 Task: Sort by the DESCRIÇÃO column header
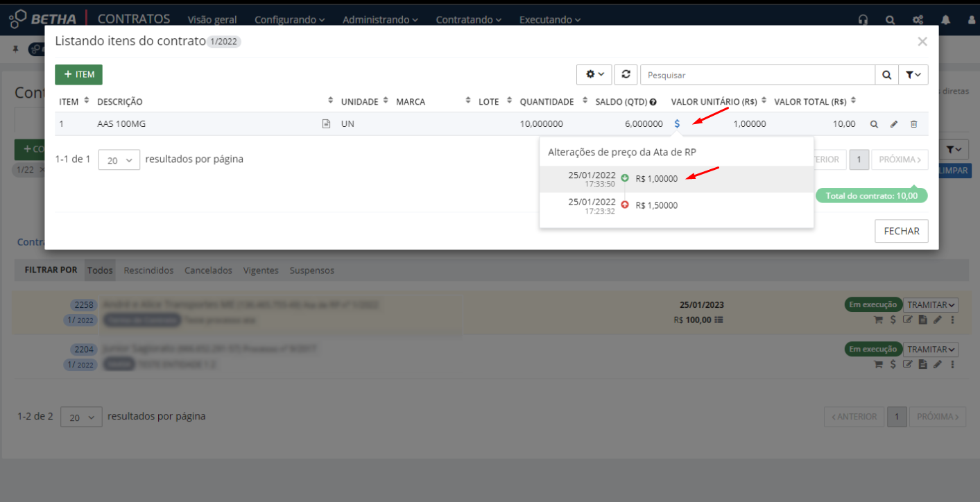[120, 102]
